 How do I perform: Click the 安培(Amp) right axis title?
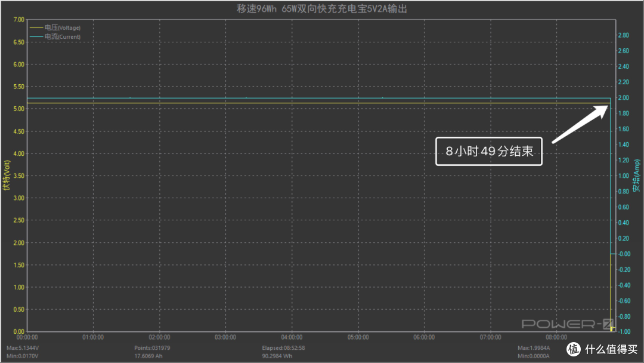[x=636, y=176]
